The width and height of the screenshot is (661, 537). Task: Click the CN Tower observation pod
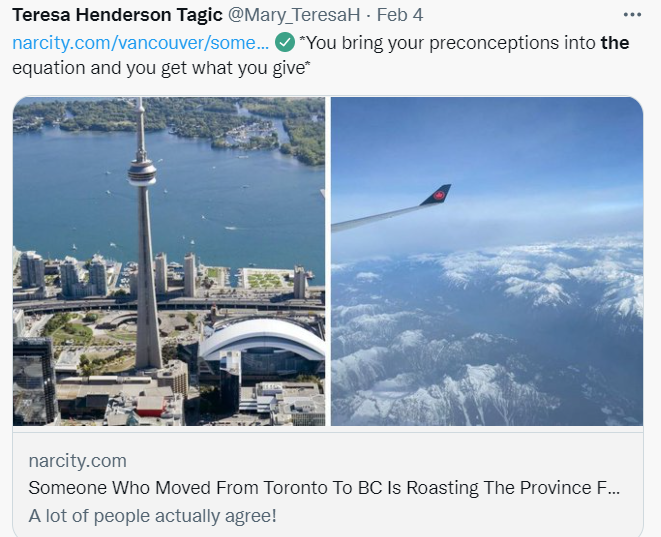pos(142,173)
